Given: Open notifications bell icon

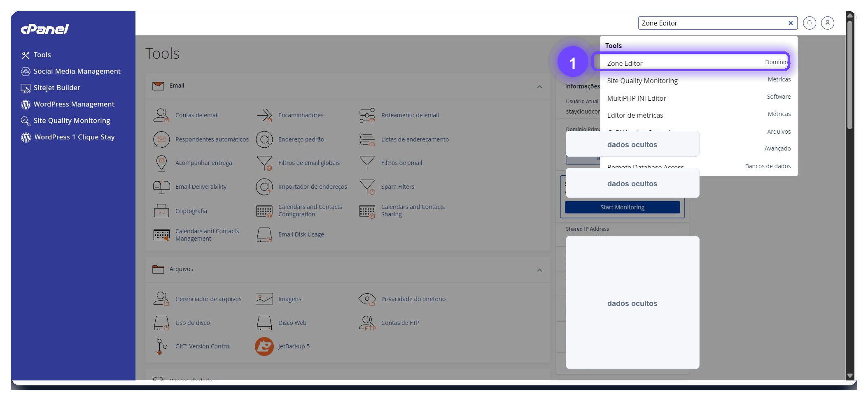Looking at the screenshot, I should [x=809, y=23].
